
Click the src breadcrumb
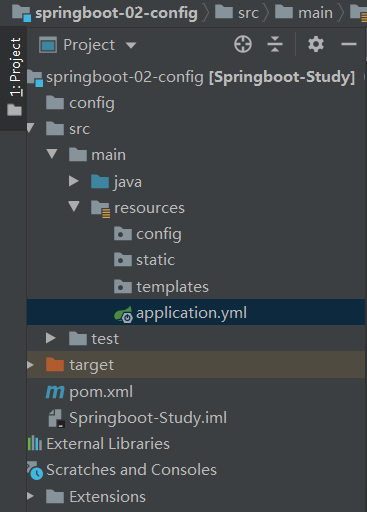[248, 13]
